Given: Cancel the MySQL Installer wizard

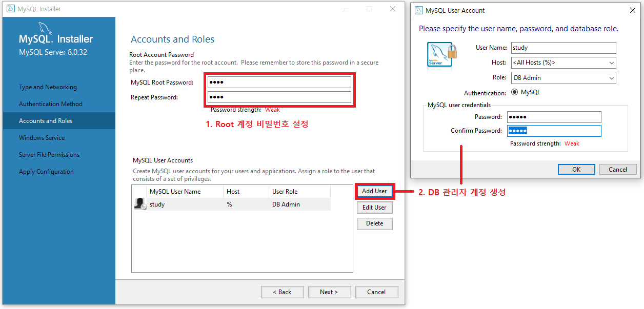Looking at the screenshot, I should pos(376,292).
